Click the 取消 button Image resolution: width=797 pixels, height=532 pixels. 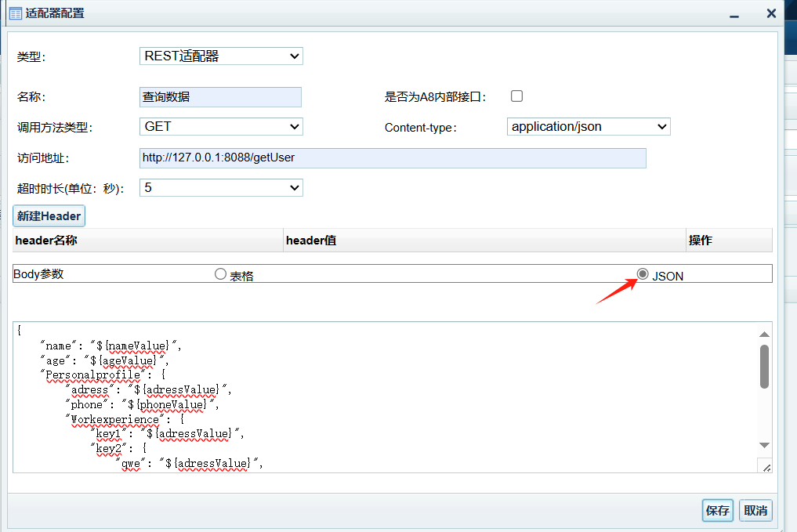click(x=755, y=511)
